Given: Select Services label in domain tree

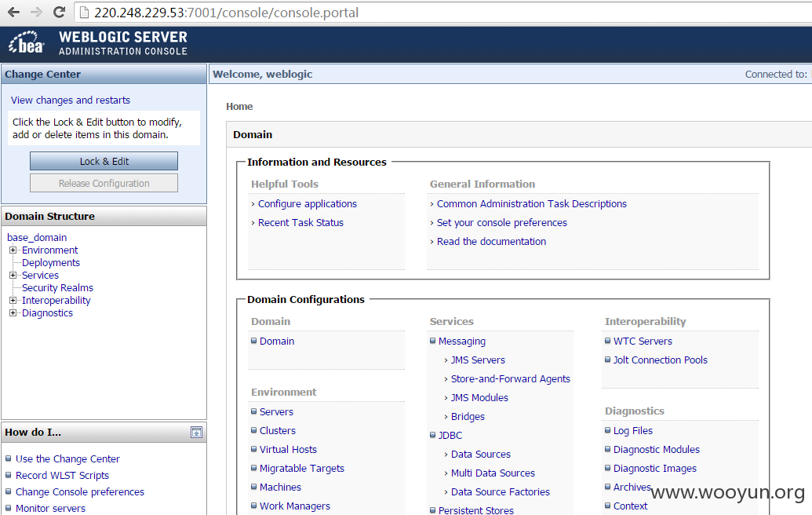Looking at the screenshot, I should pyautogui.click(x=40, y=275).
